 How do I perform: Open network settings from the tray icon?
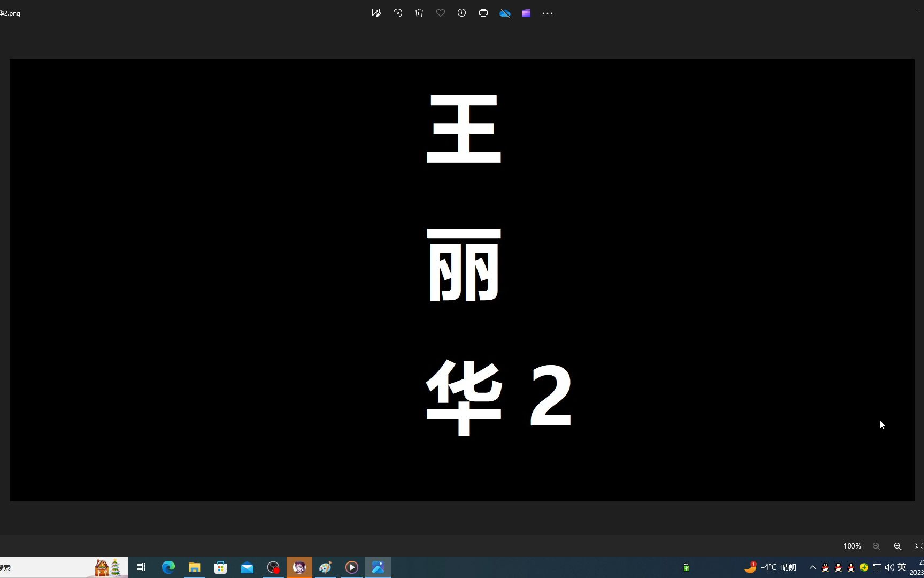(x=877, y=567)
